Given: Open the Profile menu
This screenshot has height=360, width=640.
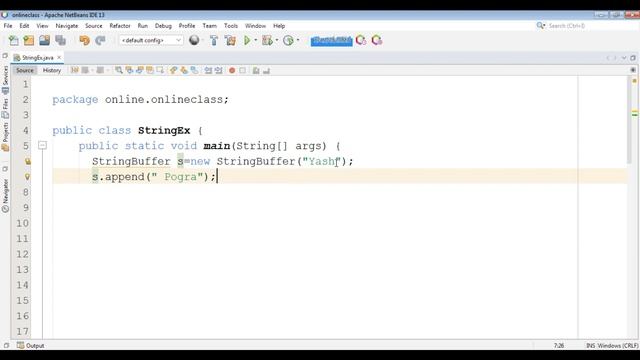Looking at the screenshot, I should (x=187, y=26).
